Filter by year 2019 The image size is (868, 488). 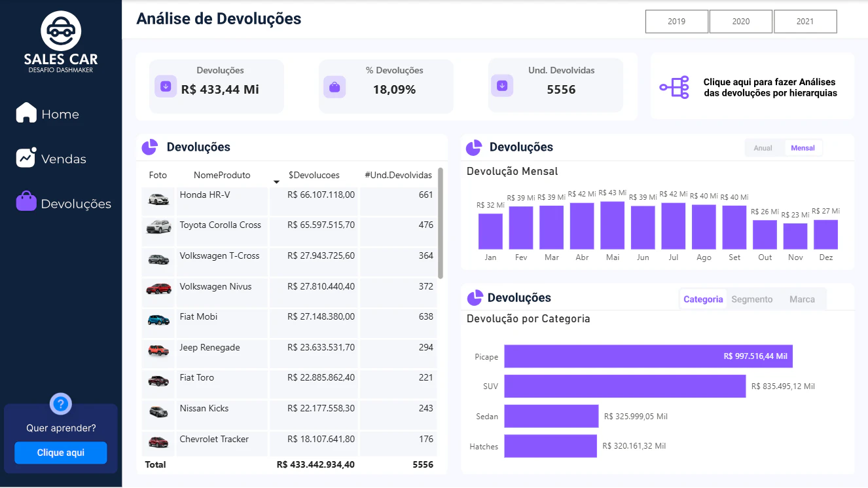677,22
